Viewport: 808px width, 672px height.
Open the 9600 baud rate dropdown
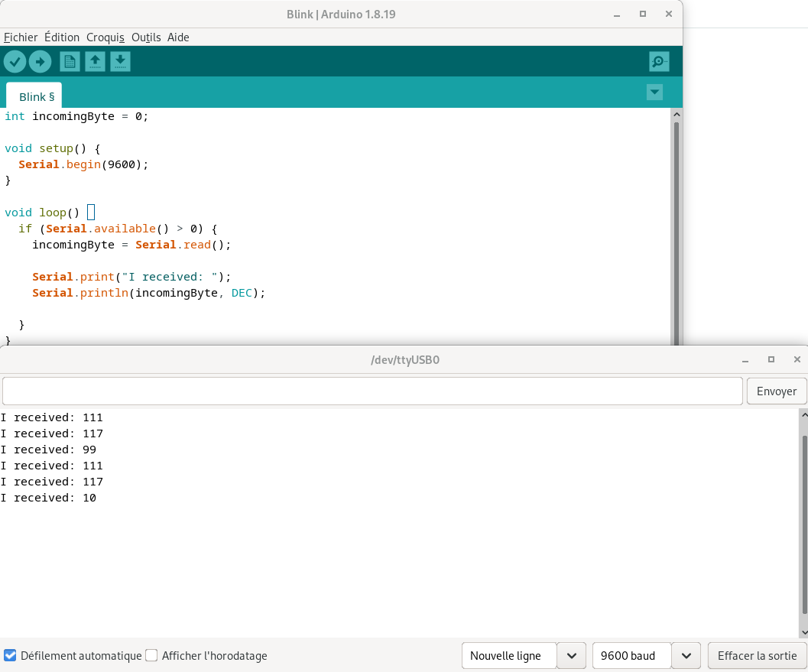click(x=686, y=655)
